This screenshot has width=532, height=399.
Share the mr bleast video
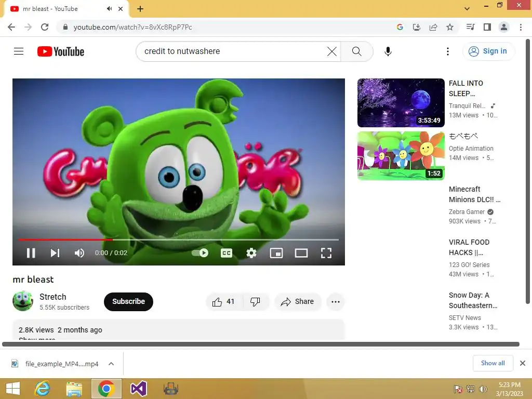point(298,302)
